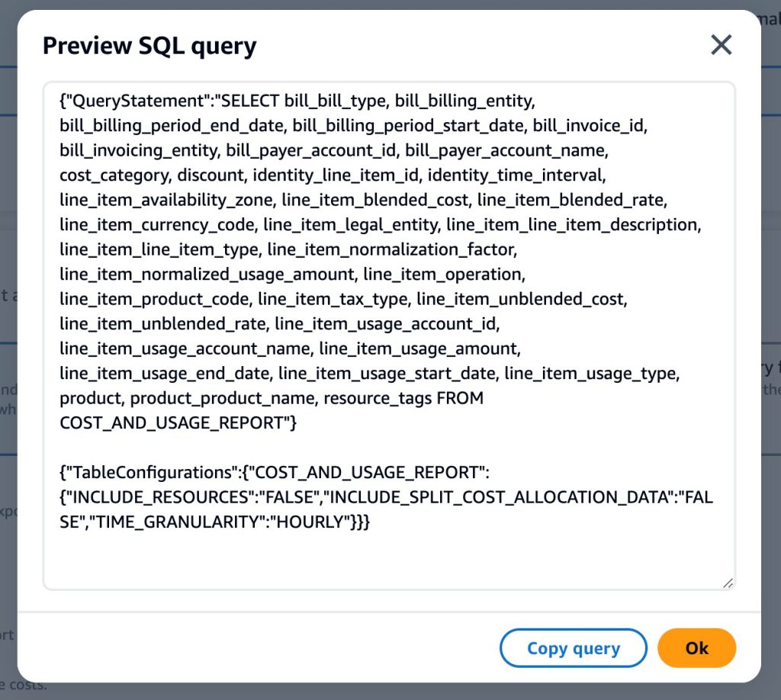
Task: Click on line_item_unblended_cost in the query
Action: tap(519, 299)
